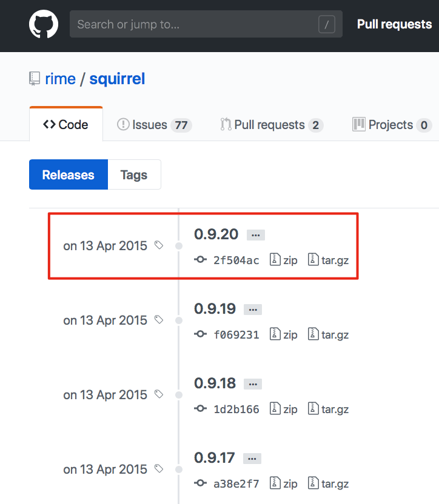Open commit a38e2f7

236,484
